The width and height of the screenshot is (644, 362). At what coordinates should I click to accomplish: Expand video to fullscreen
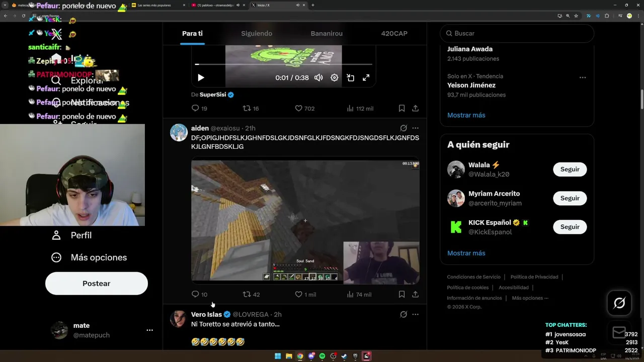click(366, 77)
